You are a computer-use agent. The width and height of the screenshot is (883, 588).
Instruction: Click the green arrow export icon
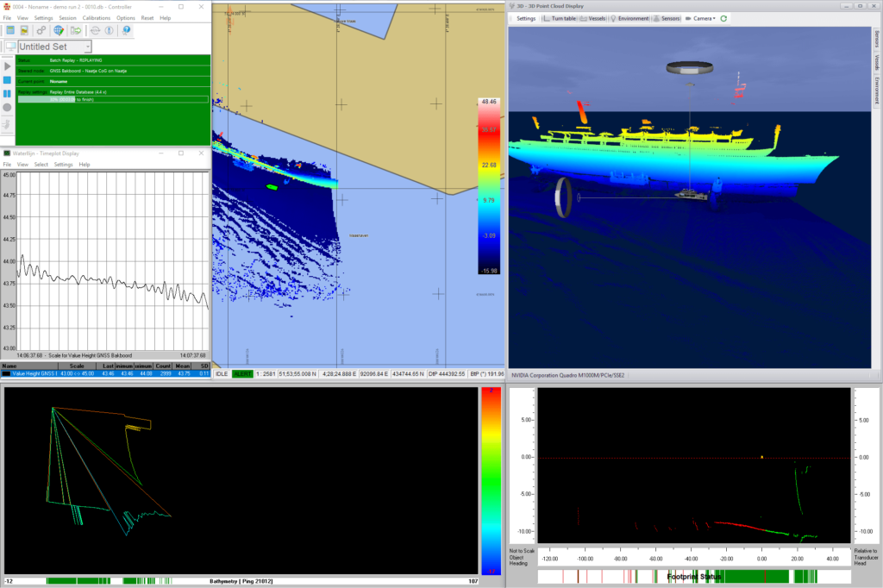(x=76, y=30)
